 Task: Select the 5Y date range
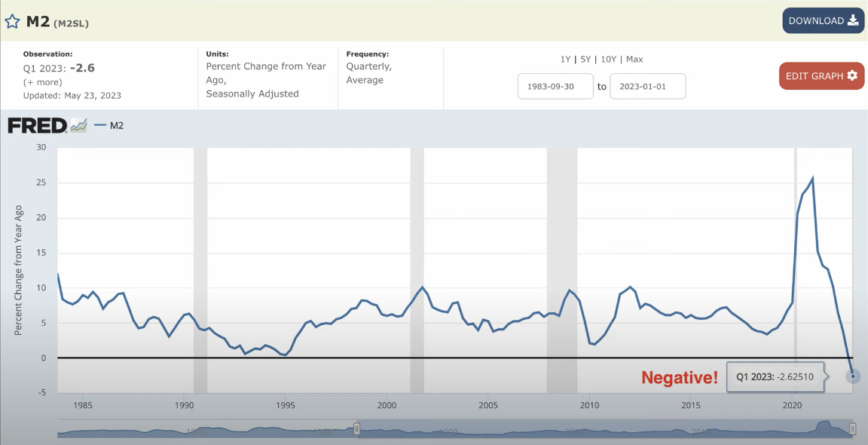pyautogui.click(x=585, y=60)
